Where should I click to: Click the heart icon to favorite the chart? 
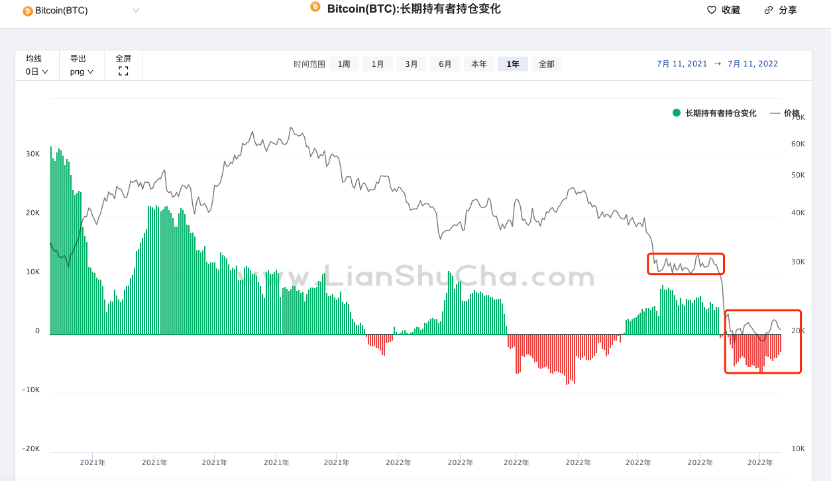(711, 10)
